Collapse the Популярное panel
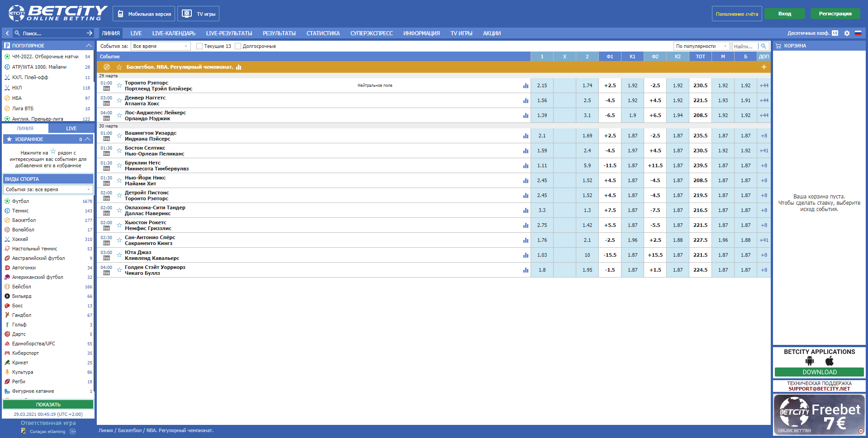The height and width of the screenshot is (438, 868). pos(89,46)
